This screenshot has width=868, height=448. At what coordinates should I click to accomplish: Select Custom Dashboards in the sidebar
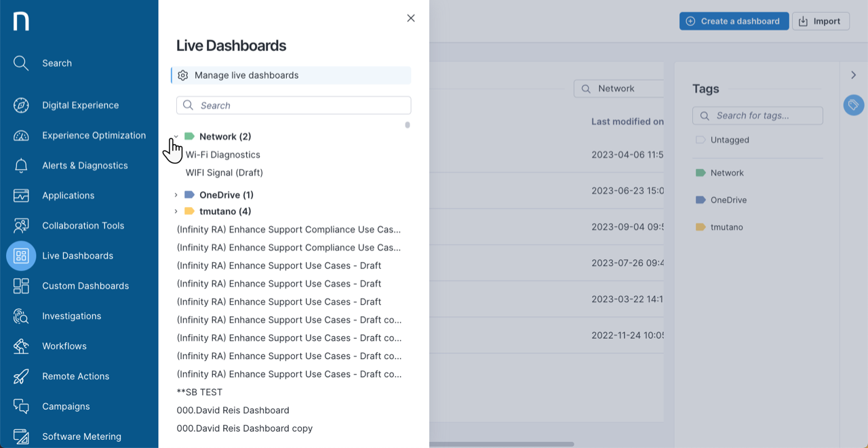click(x=85, y=286)
